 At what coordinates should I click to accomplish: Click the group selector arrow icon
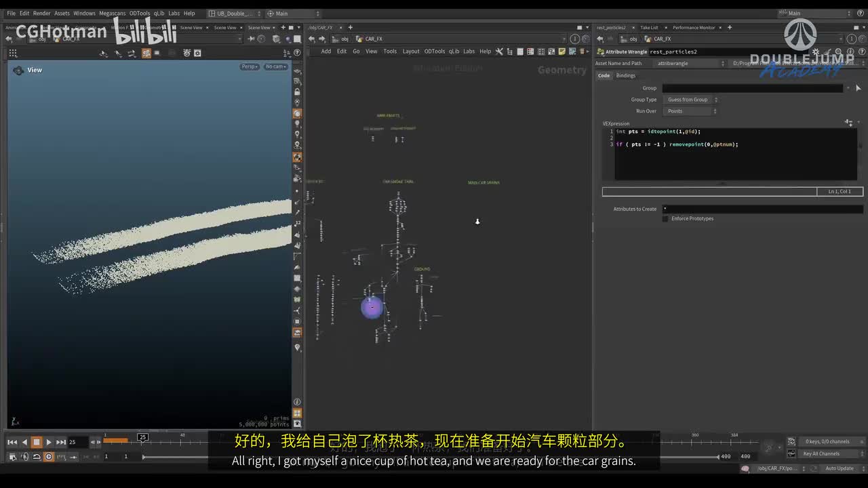(x=859, y=88)
